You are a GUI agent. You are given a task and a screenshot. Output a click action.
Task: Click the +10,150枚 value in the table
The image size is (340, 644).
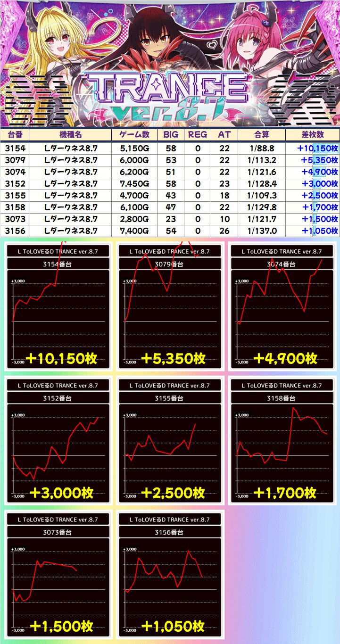pyautogui.click(x=317, y=148)
